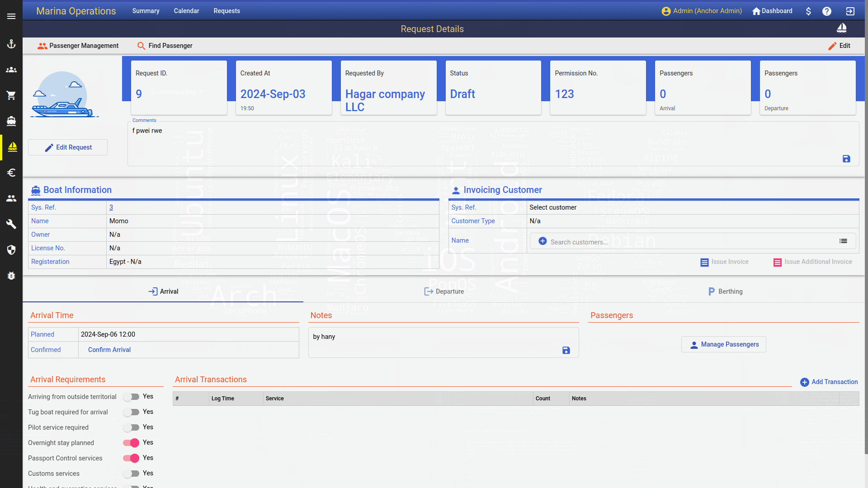Open the shopping cart sidebar icon

click(x=11, y=95)
